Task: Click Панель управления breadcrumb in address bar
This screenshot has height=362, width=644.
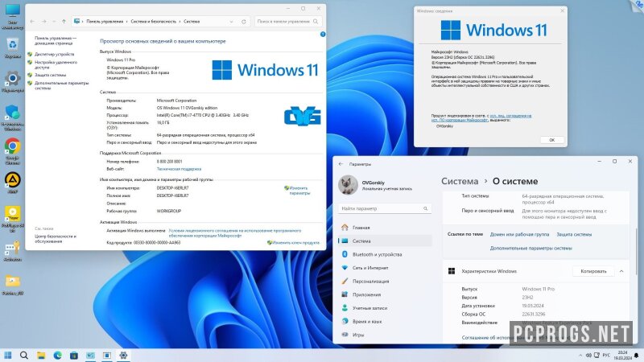Action: pyautogui.click(x=105, y=22)
